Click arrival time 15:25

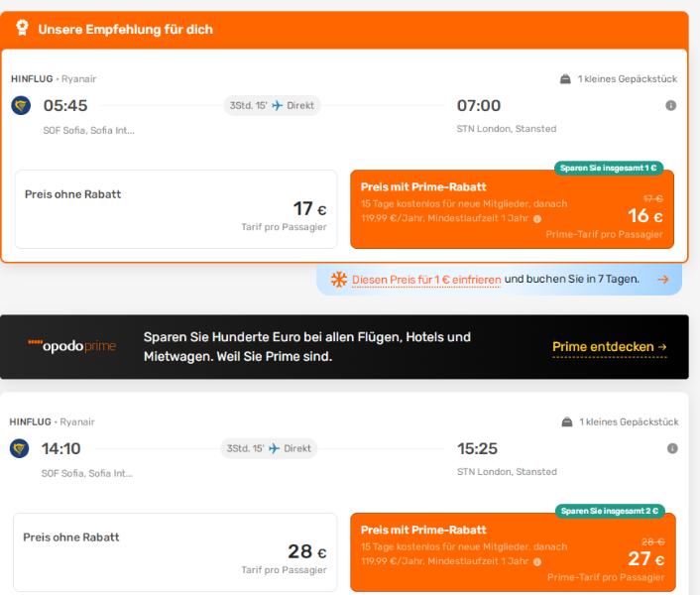[477, 448]
